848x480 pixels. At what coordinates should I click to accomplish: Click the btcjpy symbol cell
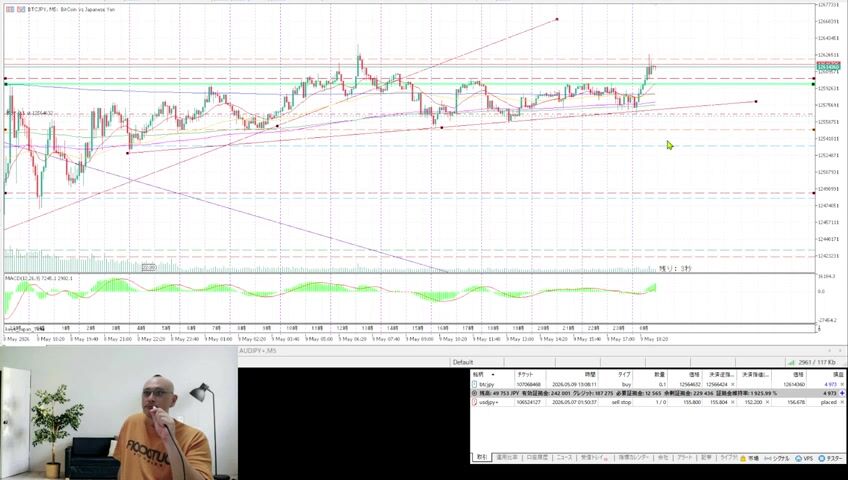click(487, 384)
